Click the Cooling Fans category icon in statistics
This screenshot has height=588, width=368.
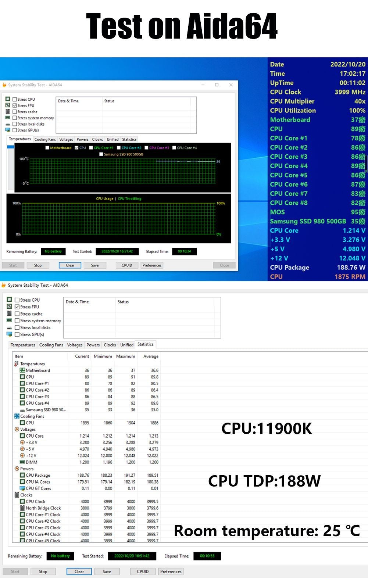point(17,416)
